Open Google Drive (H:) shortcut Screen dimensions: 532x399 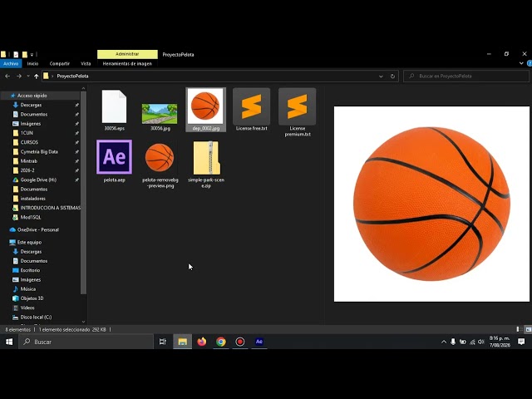[x=38, y=180]
